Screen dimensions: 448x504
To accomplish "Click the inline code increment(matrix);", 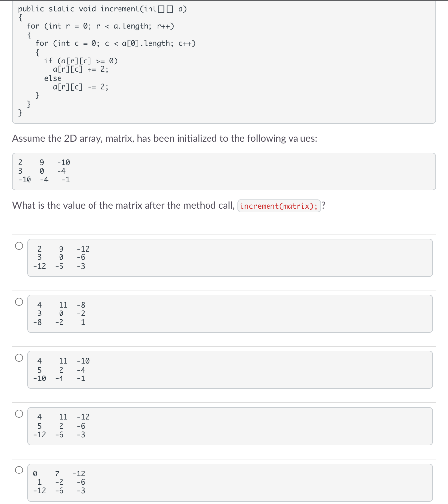I will (279, 205).
